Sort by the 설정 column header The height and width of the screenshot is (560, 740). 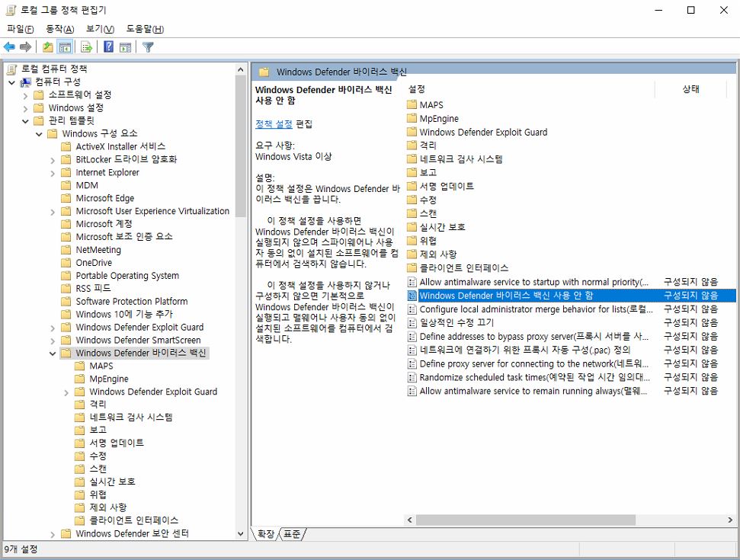529,88
